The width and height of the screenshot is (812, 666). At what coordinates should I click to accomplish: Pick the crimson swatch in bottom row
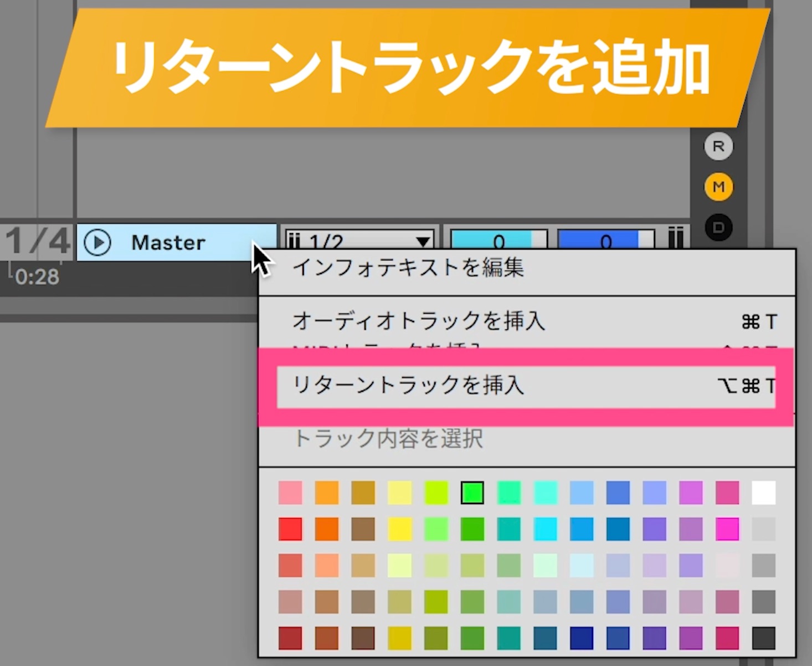(727, 638)
